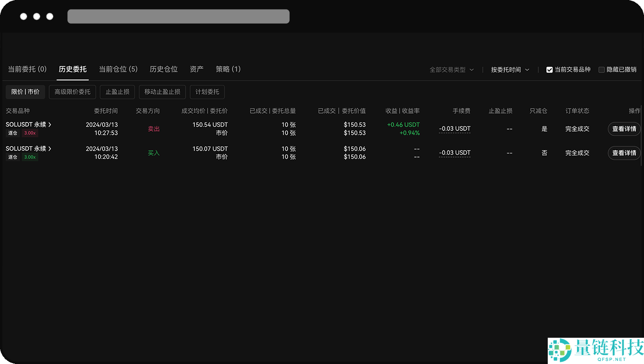Enable the 隐藏已撤销 checkbox

pyautogui.click(x=602, y=69)
